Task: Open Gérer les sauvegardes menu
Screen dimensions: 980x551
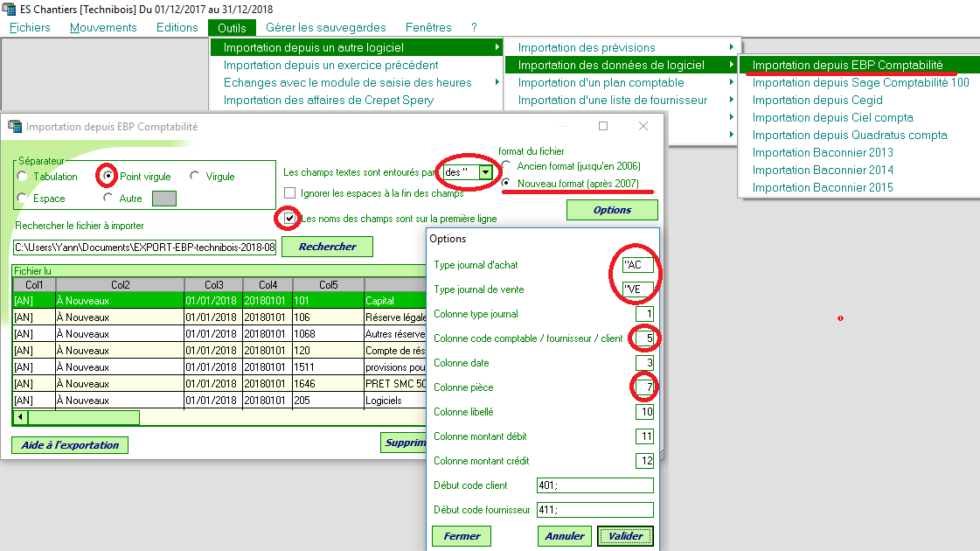Action: pos(325,27)
